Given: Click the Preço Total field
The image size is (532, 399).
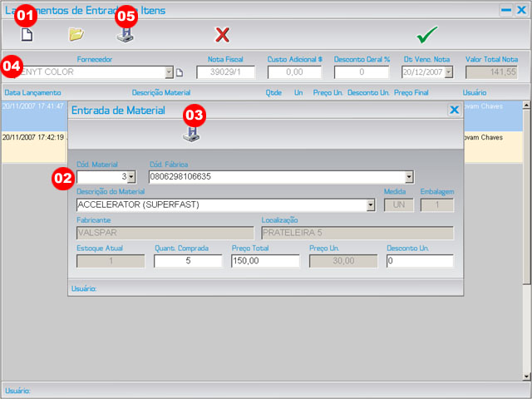Looking at the screenshot, I should [264, 261].
